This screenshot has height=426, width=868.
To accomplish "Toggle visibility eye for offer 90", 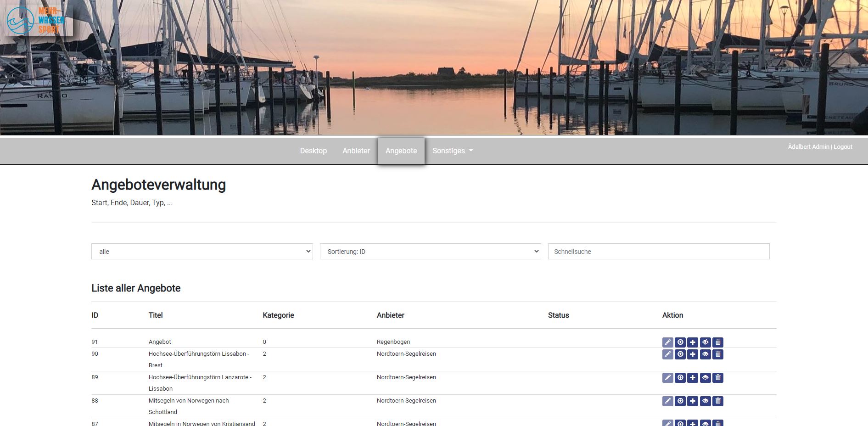I will pos(705,354).
